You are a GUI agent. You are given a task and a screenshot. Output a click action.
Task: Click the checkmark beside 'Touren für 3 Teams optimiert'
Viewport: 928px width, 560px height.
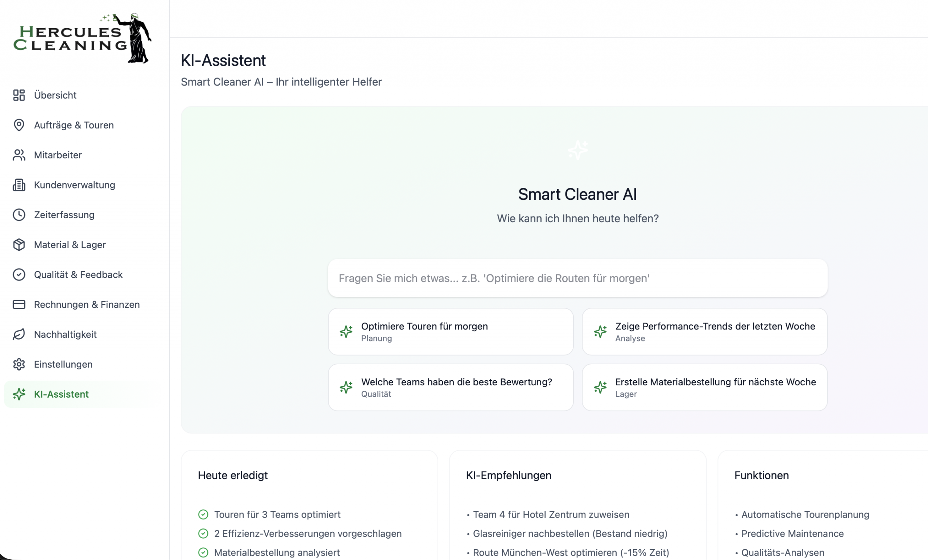203,514
